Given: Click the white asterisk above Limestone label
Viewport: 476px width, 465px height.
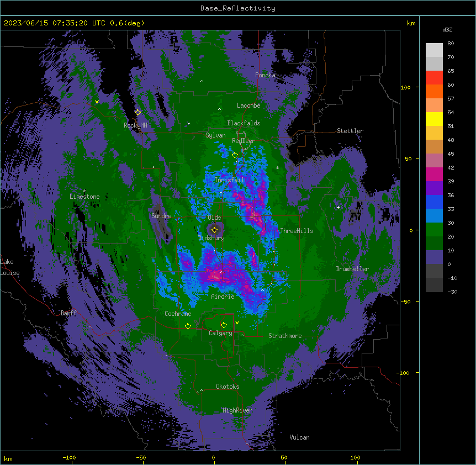Looking at the screenshot, I should click(x=84, y=191).
